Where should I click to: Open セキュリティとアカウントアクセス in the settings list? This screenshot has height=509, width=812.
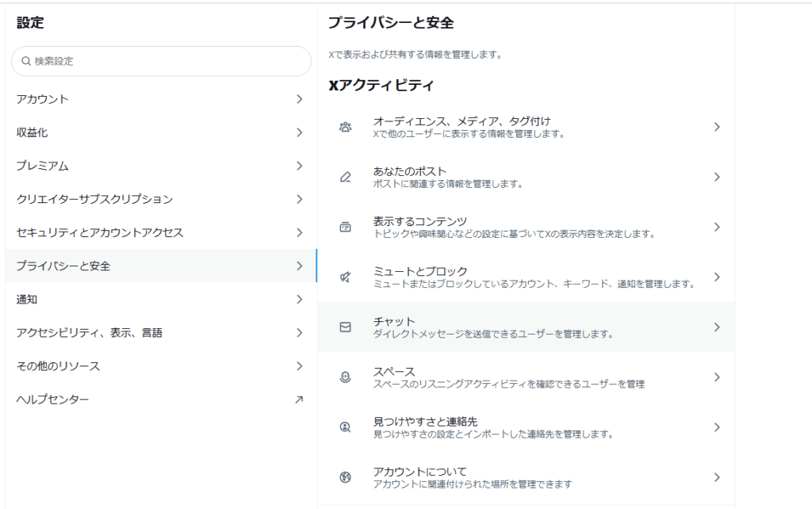pyautogui.click(x=100, y=232)
